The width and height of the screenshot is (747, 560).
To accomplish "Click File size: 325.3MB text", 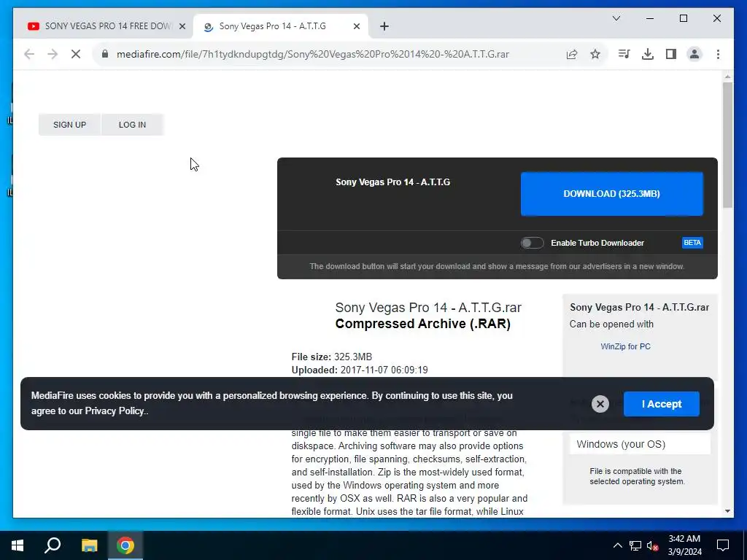I will coord(332,357).
